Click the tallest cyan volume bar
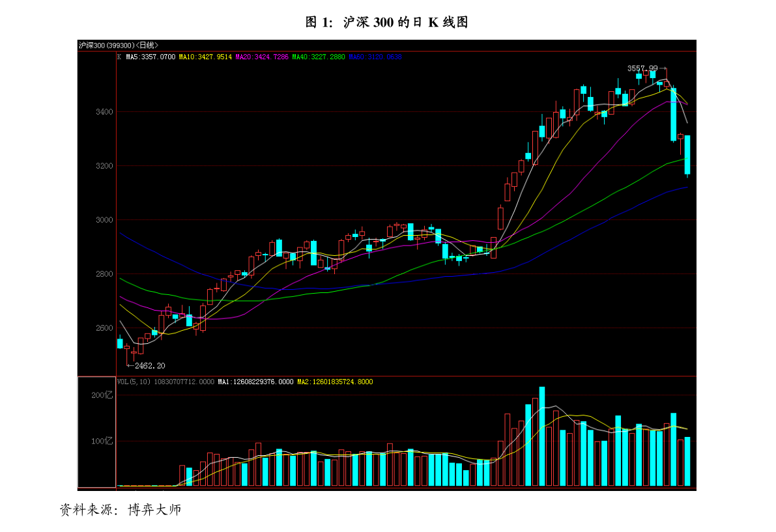Screen dimensions: 776x532 542,436
